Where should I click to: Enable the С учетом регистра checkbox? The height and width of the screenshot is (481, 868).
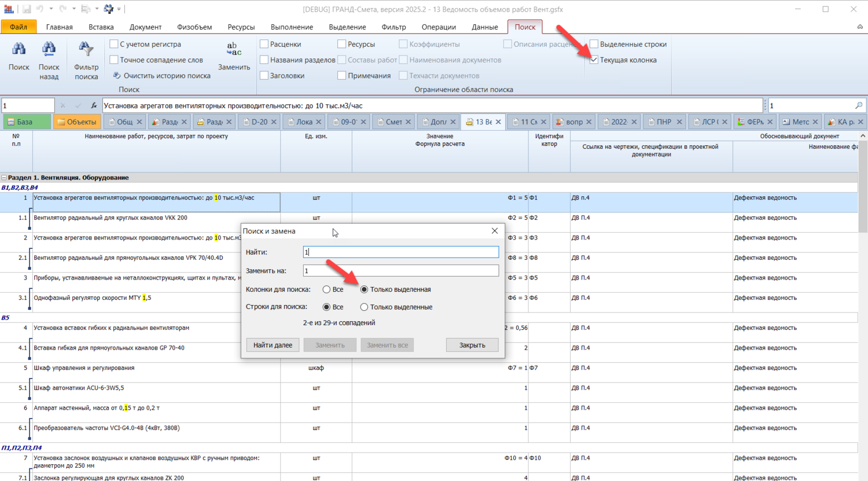114,44
